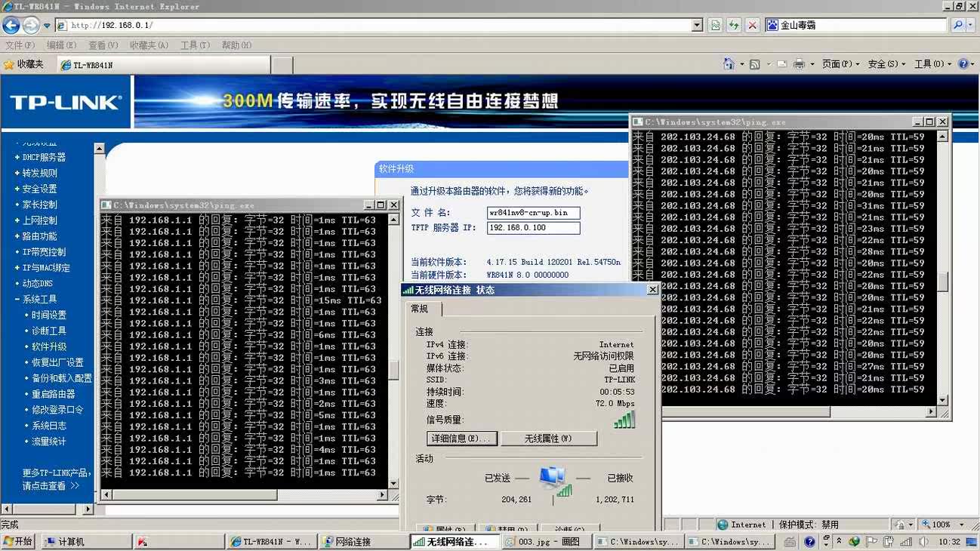Click the 详细信息(E)... button
Image resolution: width=980 pixels, height=551 pixels.
click(x=461, y=439)
